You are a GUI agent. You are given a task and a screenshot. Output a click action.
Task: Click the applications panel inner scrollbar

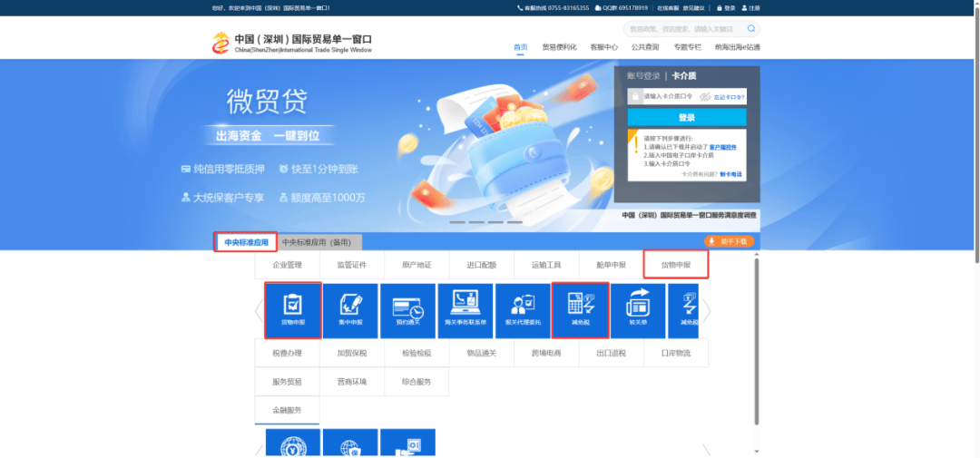(757, 340)
